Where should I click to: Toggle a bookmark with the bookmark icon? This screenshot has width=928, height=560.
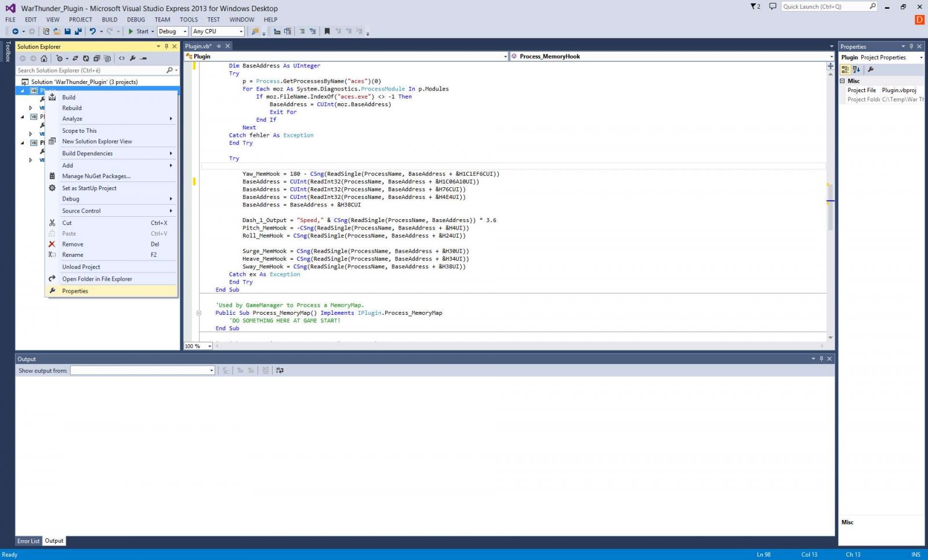tap(327, 31)
